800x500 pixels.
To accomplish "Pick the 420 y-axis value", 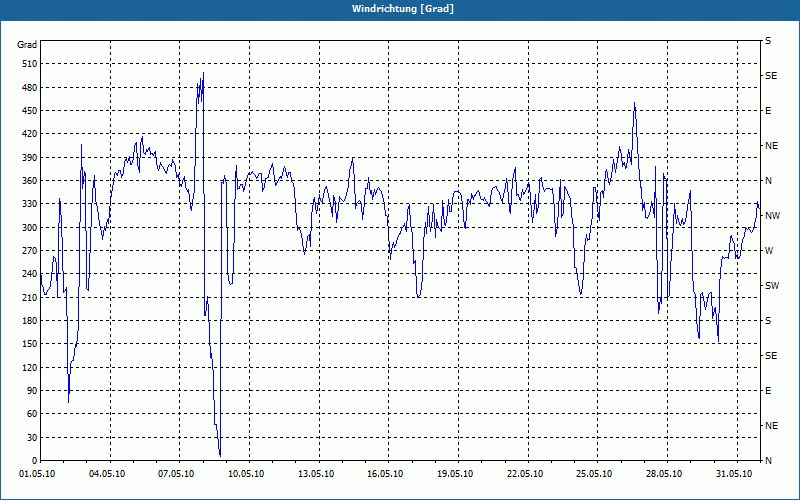I will (30, 134).
